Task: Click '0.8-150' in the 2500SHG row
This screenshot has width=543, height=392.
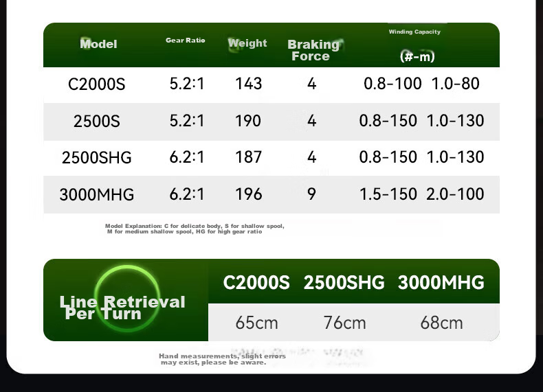Action: click(388, 157)
